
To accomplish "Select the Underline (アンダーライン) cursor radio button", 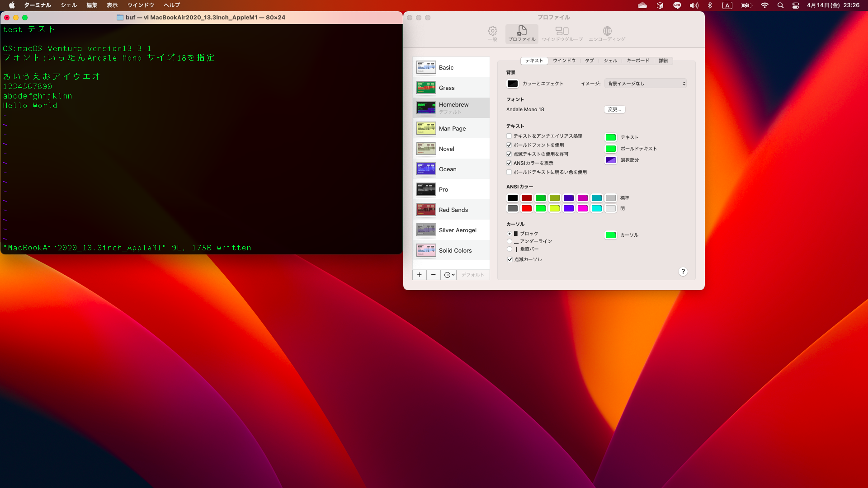I will [509, 241].
